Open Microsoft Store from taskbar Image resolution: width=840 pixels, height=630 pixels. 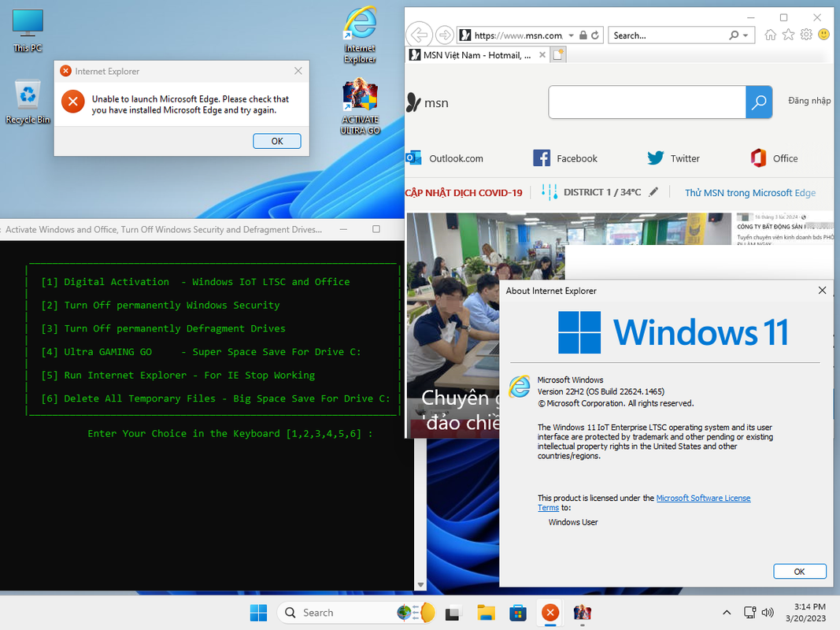(x=517, y=613)
